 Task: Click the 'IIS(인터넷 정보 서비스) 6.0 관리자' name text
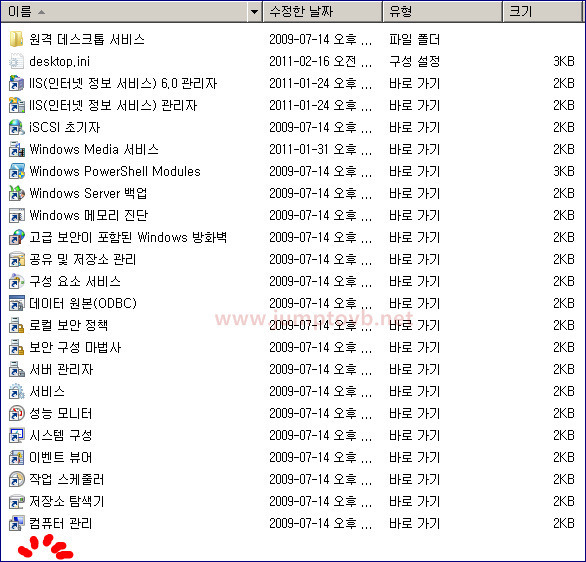click(123, 83)
